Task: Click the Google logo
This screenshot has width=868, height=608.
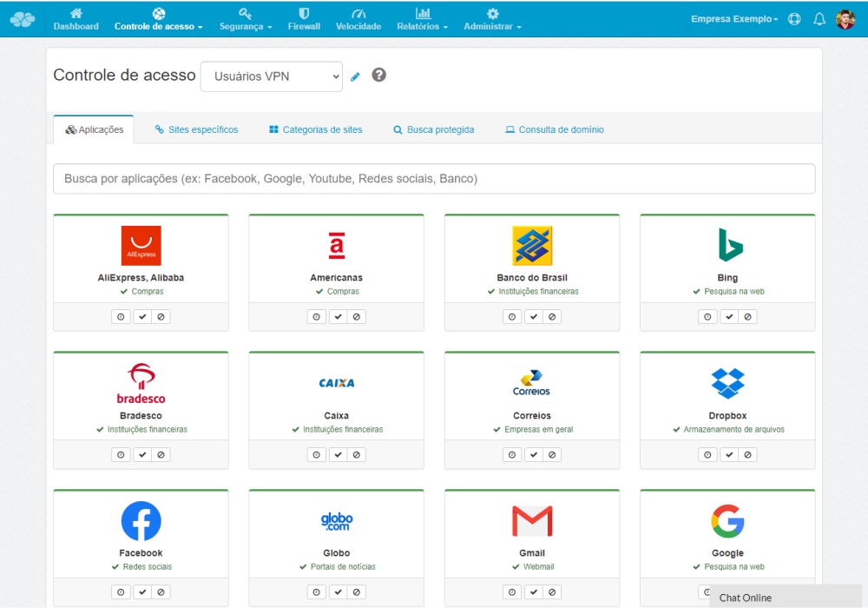Action: [727, 520]
